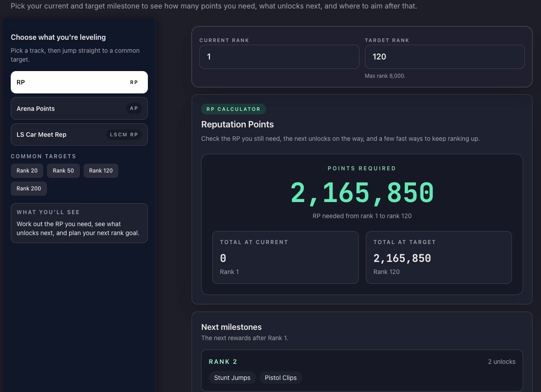Click the Target Rank input field
Viewport: 541px width, 392px height.
pyautogui.click(x=445, y=57)
